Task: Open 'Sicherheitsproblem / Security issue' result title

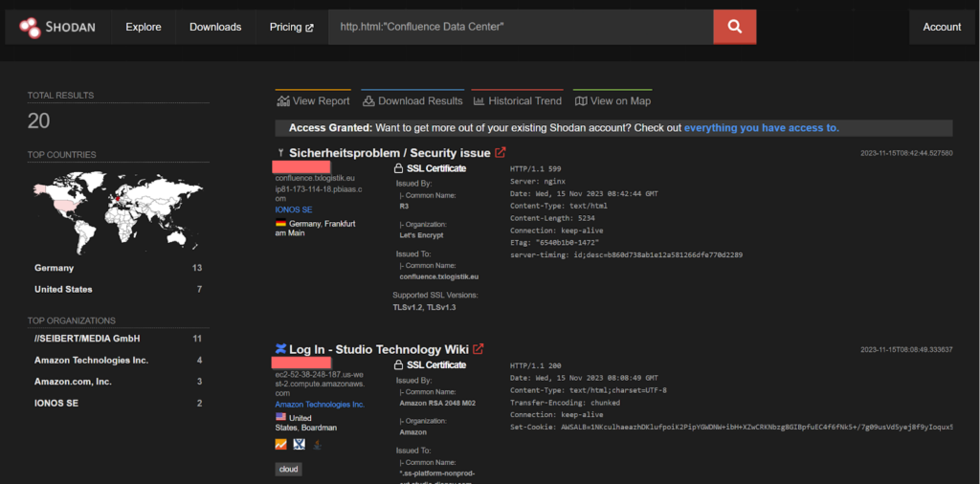Action: point(390,153)
